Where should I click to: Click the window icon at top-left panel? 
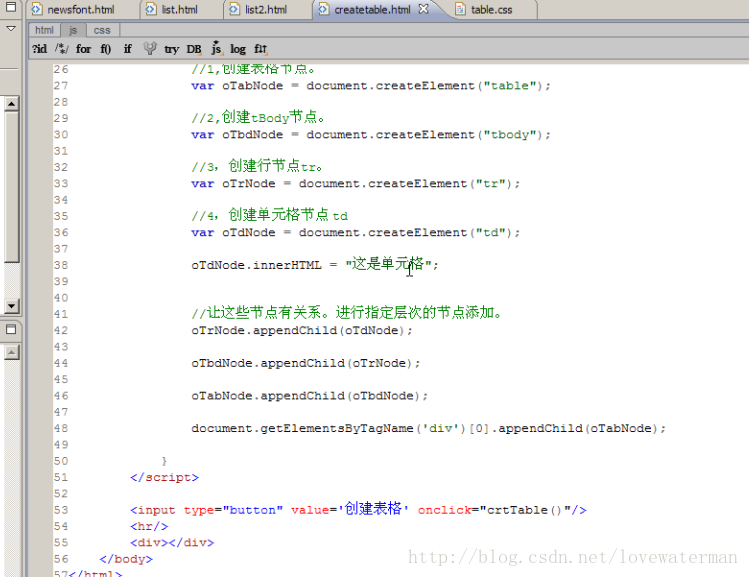11,7
